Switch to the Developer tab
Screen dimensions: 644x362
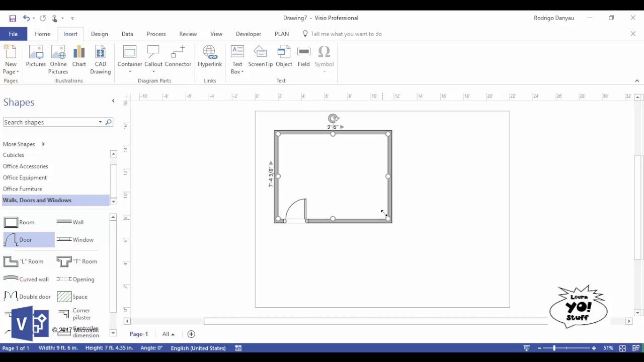(x=249, y=34)
